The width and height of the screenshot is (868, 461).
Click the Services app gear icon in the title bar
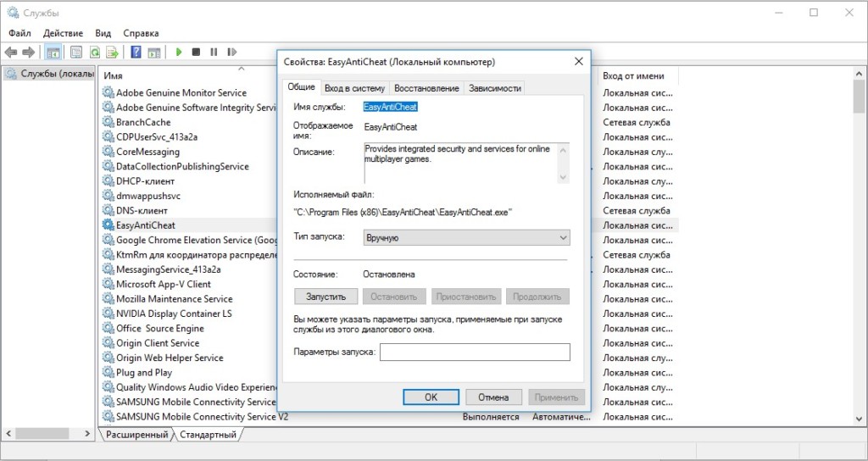[x=13, y=13]
